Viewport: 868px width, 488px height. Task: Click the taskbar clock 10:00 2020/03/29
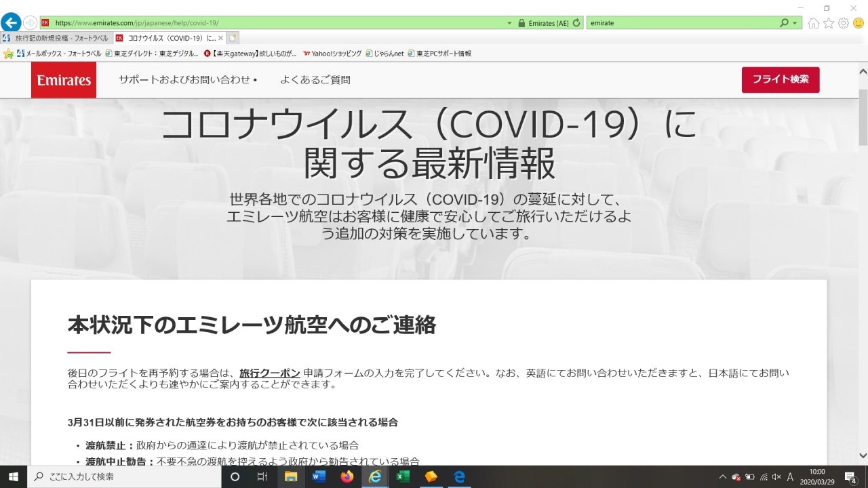pyautogui.click(x=817, y=476)
